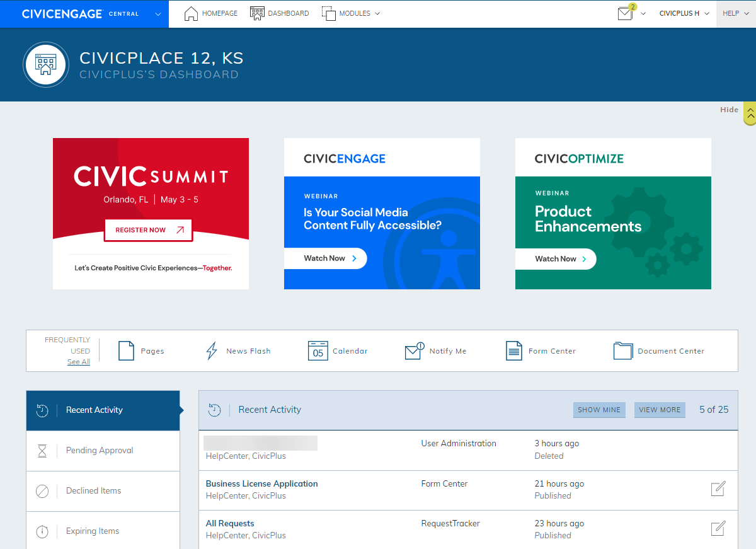The image size is (756, 549).
Task: Click the 'Deleted' status text
Action: 549,456
